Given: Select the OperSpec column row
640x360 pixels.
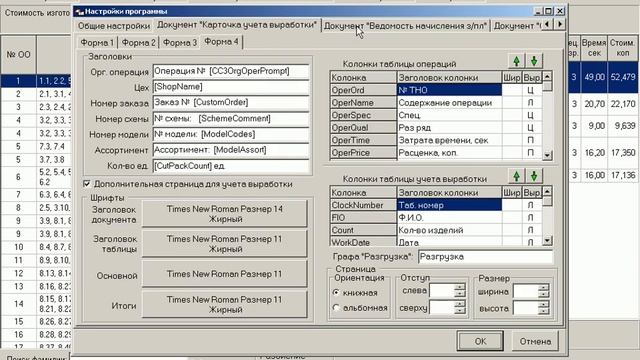Looking at the screenshot, I should (x=363, y=116).
